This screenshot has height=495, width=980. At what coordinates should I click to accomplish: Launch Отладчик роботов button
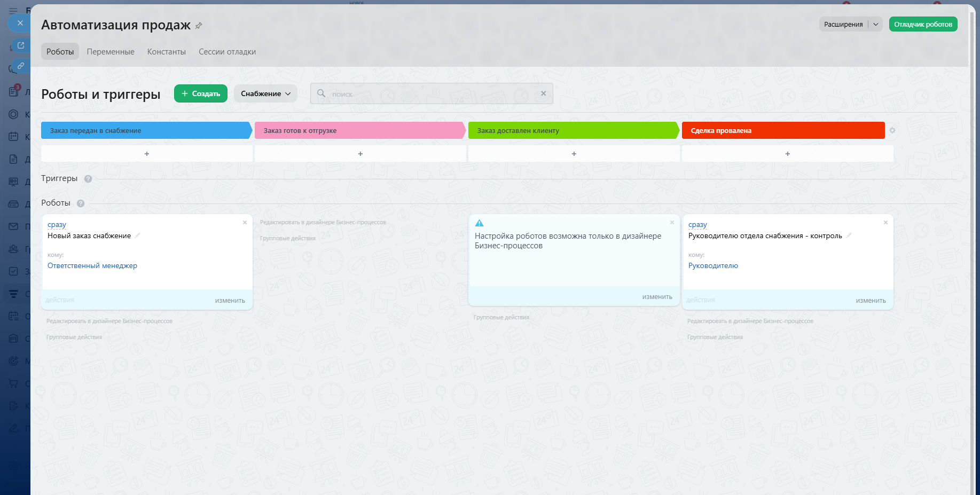(x=923, y=24)
